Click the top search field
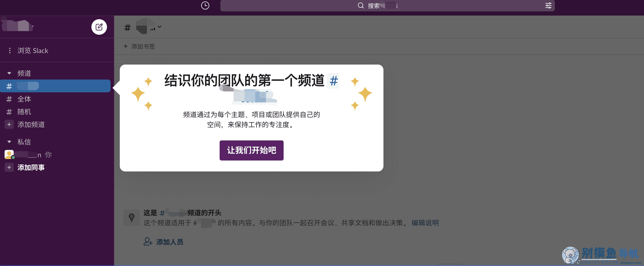This screenshot has height=266, width=644. (x=375, y=5)
